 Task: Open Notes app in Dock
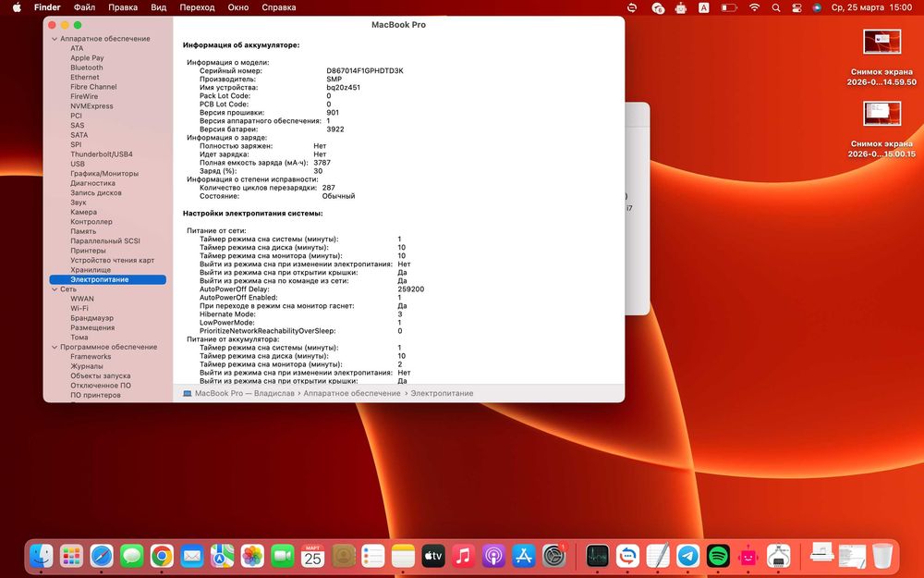pos(403,556)
